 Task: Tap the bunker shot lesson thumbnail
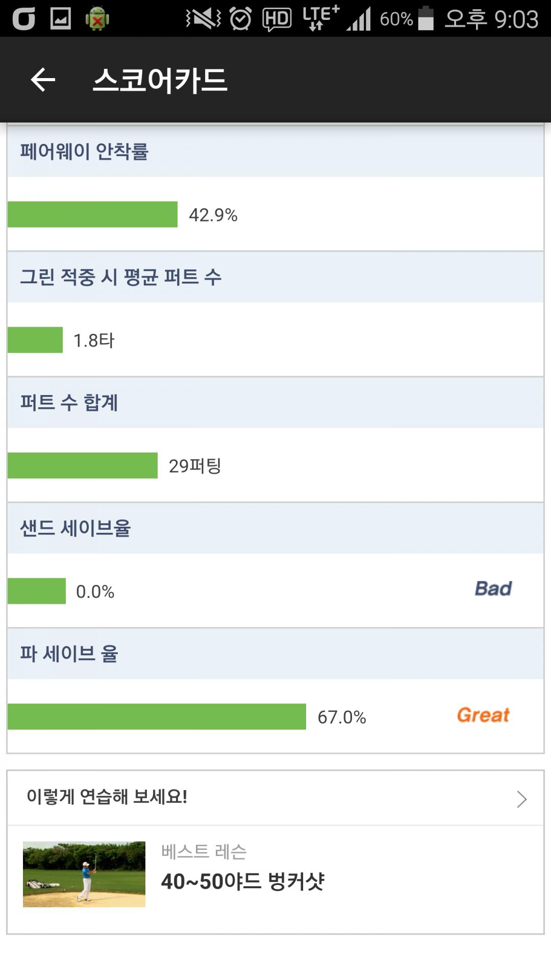(x=84, y=874)
